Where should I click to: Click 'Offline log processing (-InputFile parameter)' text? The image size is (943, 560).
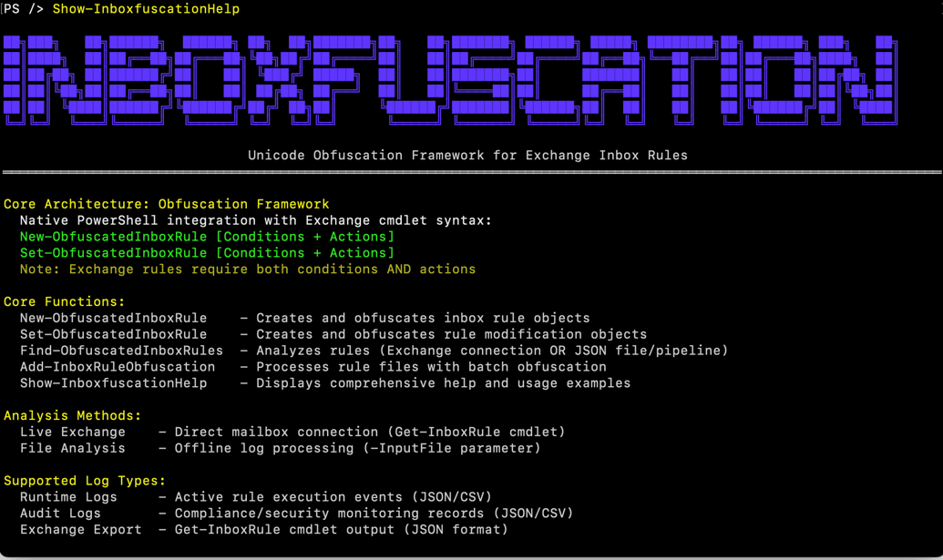tap(358, 448)
